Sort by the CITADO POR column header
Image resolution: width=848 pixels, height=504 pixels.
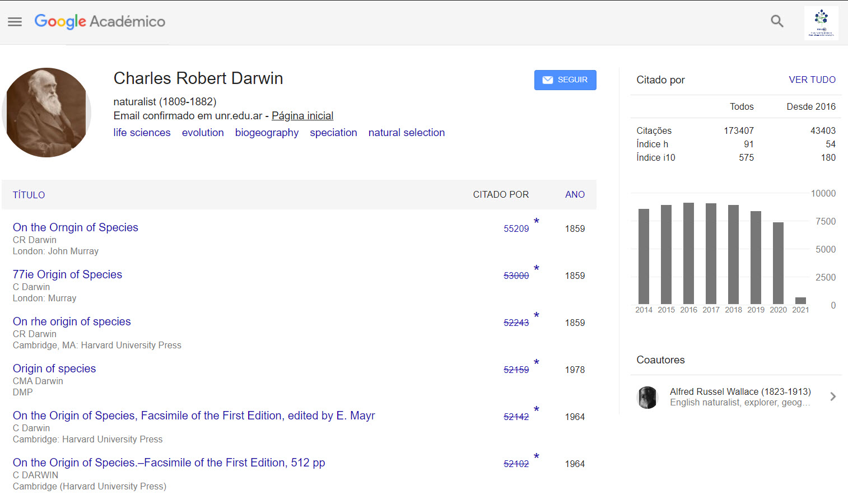[x=500, y=194]
